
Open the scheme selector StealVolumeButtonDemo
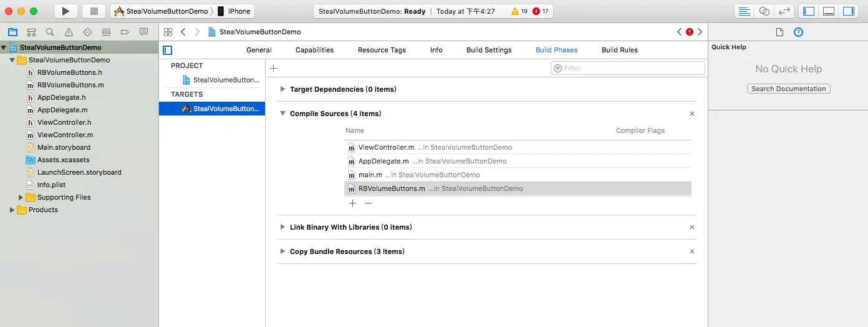[161, 11]
